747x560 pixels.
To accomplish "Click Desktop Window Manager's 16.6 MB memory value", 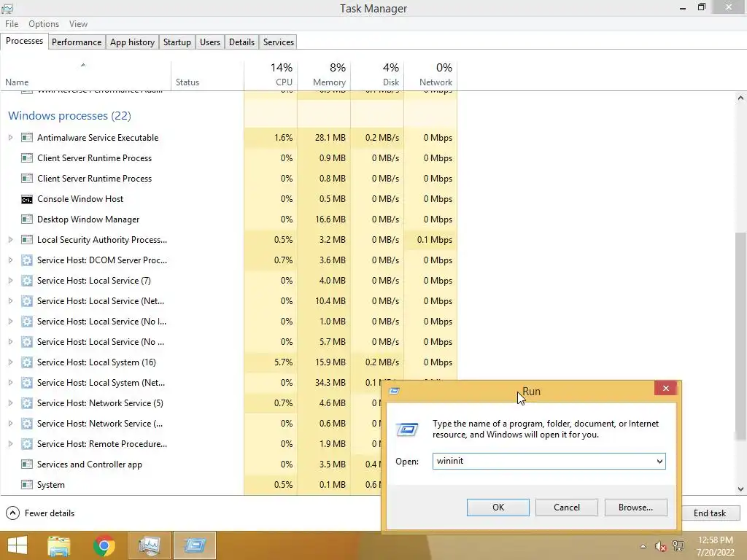I will click(x=330, y=219).
